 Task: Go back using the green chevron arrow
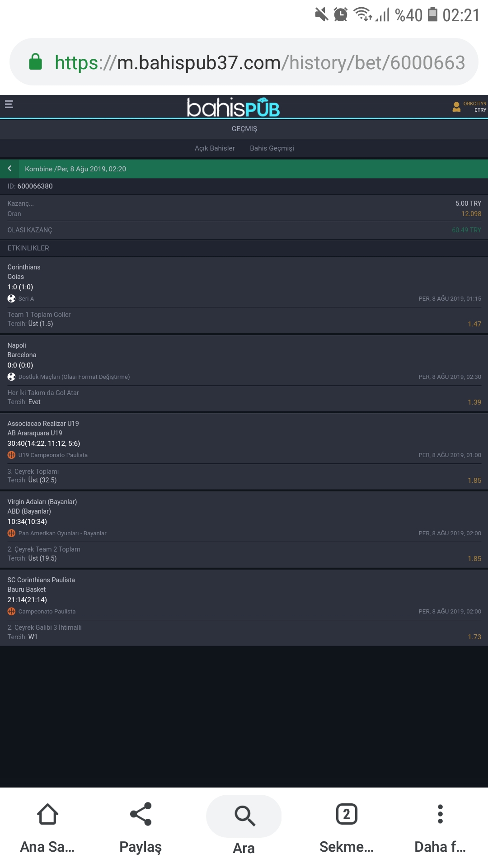[x=9, y=168]
